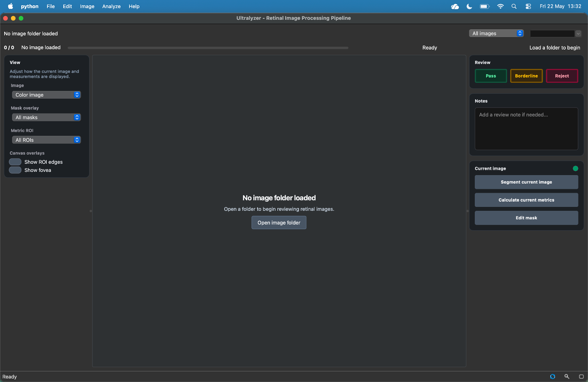Click the Borderline review button
Viewport: 588px width, 382px height.
click(526, 76)
